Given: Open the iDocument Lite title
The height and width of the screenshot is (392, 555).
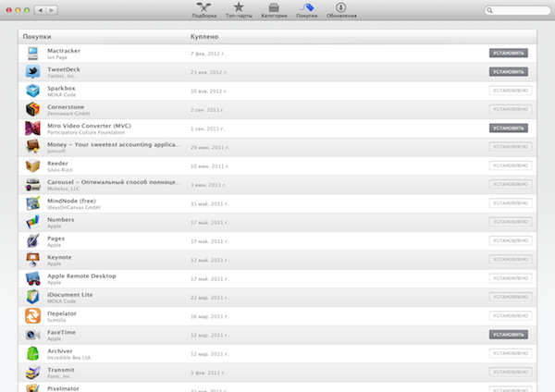Looking at the screenshot, I should click(70, 294).
